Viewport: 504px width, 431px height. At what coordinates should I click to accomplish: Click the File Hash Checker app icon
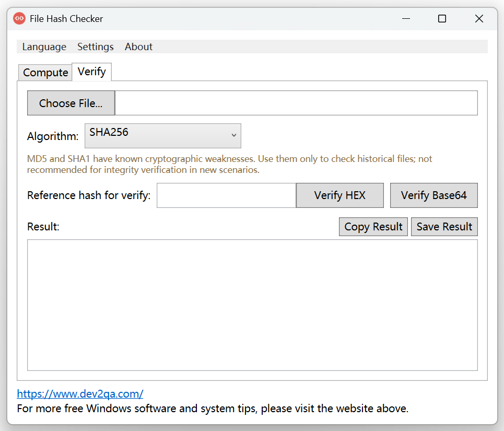click(x=19, y=19)
